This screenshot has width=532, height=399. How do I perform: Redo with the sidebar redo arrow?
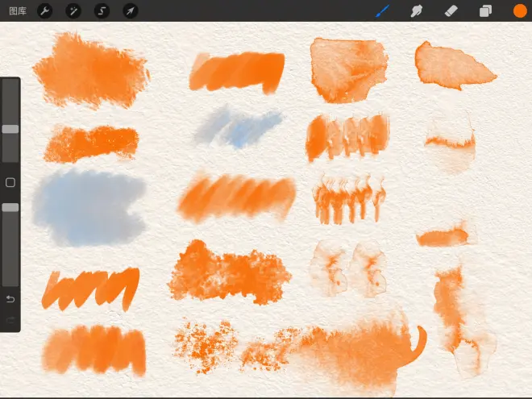point(10,320)
